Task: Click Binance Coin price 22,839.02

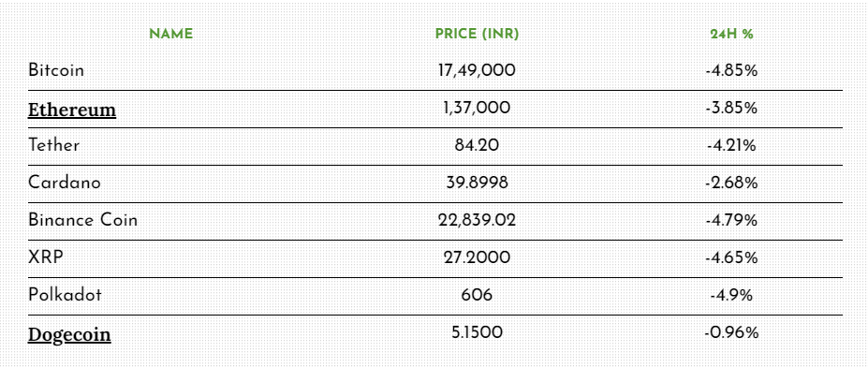Action: click(477, 220)
